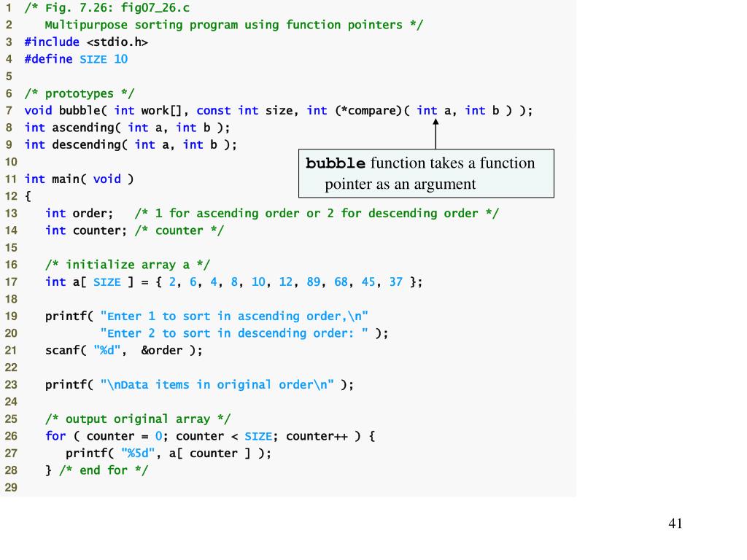Viewport: 747px width, 560px height.
Task: Click the page number 41
Action: point(676,524)
